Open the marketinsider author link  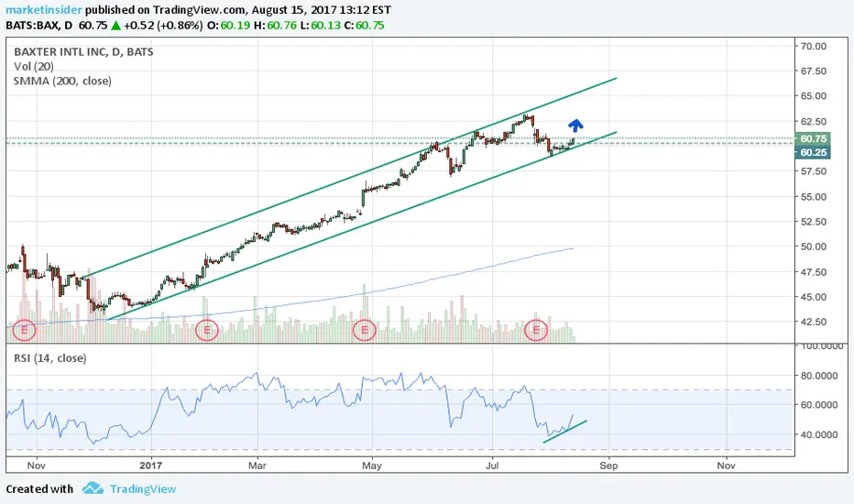(x=44, y=10)
